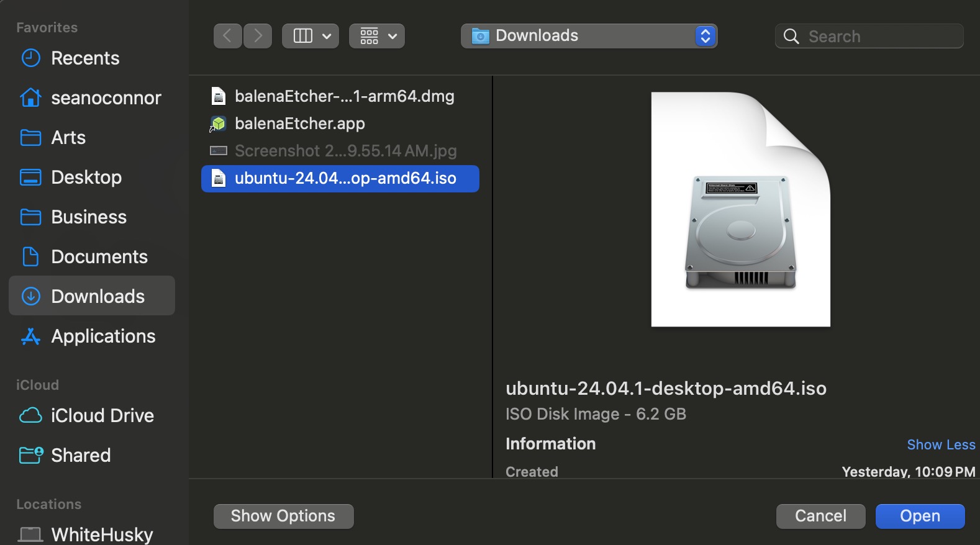980x545 pixels.
Task: Click the Documents page icon
Action: click(x=30, y=256)
